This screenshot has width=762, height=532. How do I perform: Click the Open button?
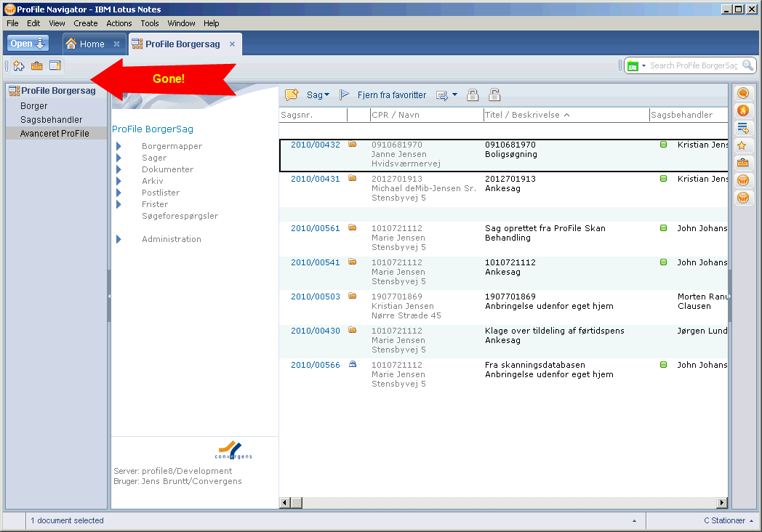tap(28, 44)
